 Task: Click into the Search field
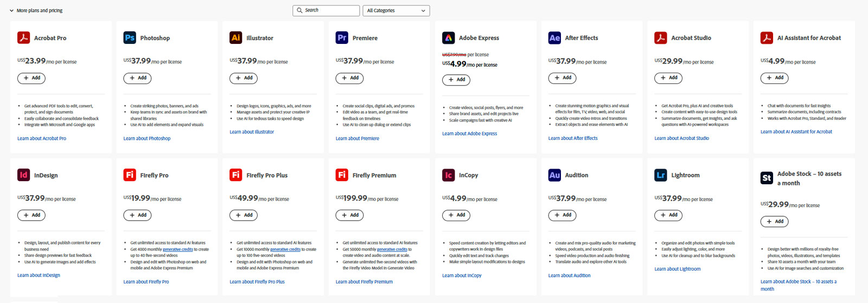(326, 10)
